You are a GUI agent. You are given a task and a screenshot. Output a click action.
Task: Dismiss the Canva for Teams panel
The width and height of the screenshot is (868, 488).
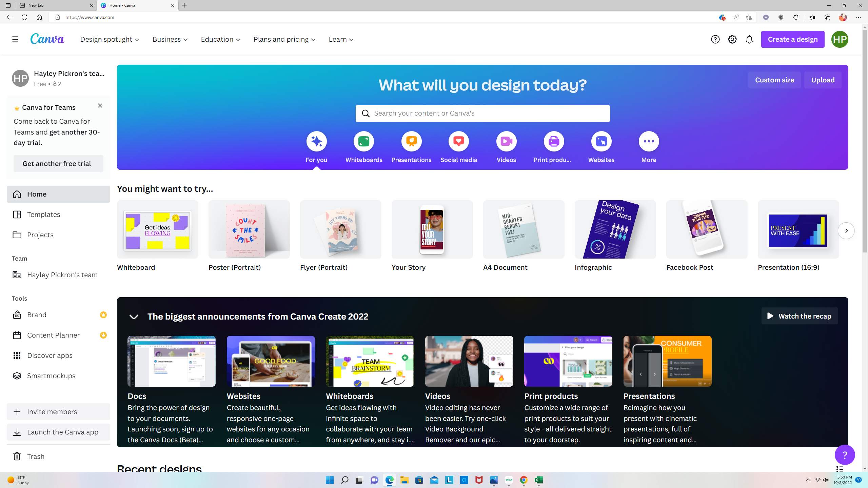[x=100, y=105]
